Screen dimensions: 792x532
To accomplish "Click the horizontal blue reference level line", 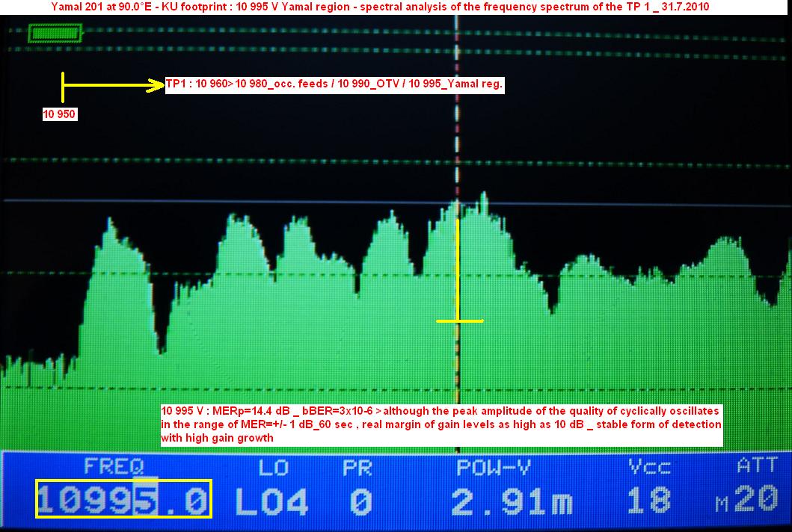I will click(x=224, y=201).
